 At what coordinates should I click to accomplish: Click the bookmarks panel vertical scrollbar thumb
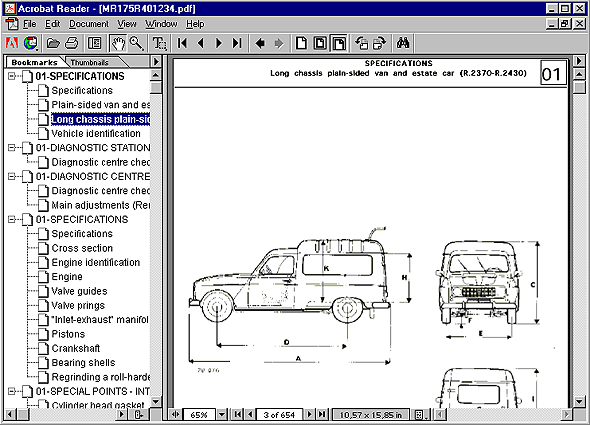click(156, 88)
